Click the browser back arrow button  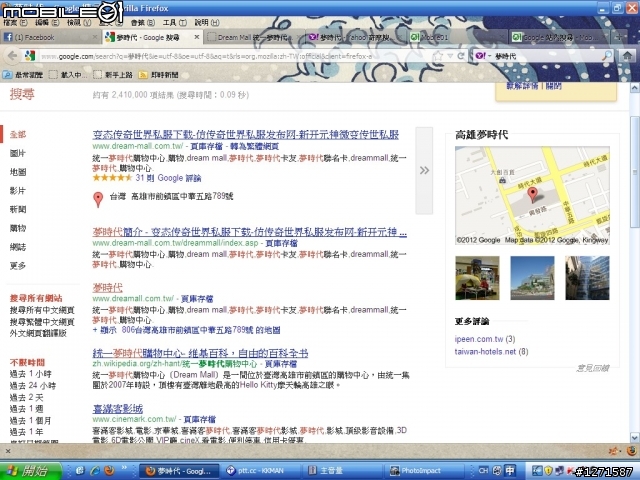coord(12,56)
